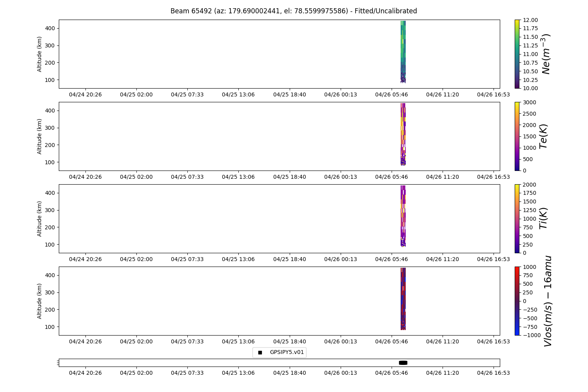Click the 04/26 05:46 tick under top plot
Screen dimensions: 588x392
tap(392, 94)
